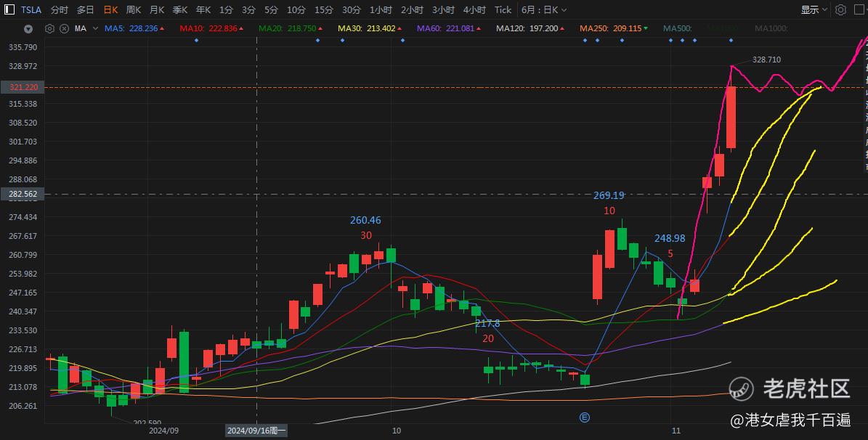Switch to the Tick chart
This screenshot has height=440, width=868.
pos(503,10)
